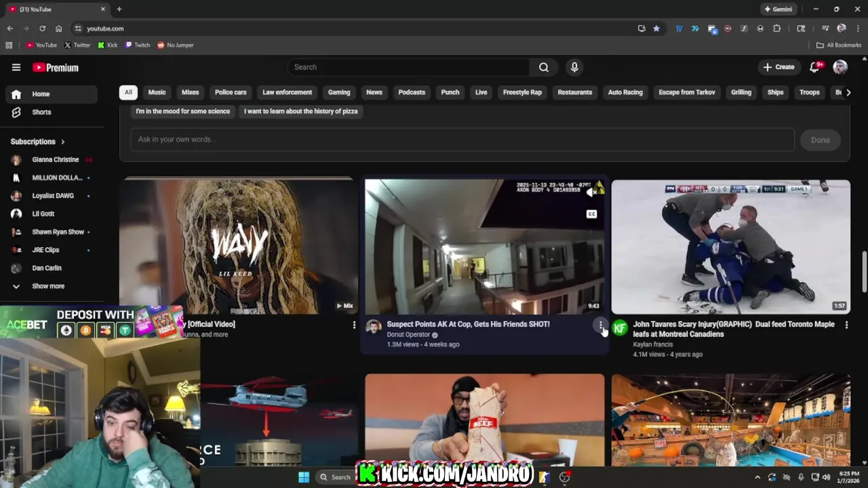Open Twitter bookmark
Screen dimensions: 868x488
point(77,45)
